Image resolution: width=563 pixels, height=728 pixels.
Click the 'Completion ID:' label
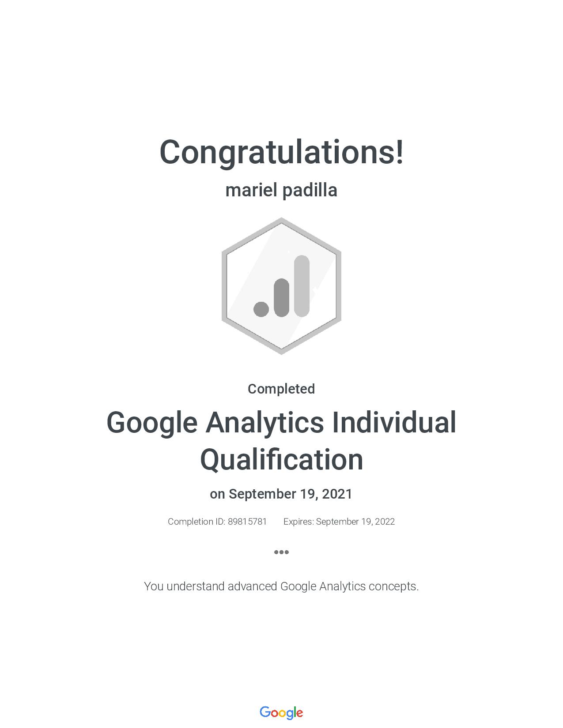(196, 522)
